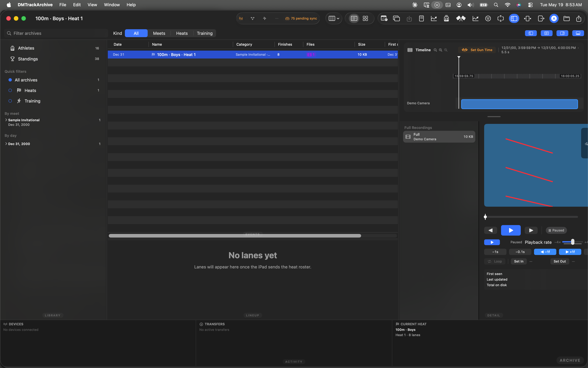Click the large blue play button
This screenshot has height=368, width=588.
(x=511, y=230)
